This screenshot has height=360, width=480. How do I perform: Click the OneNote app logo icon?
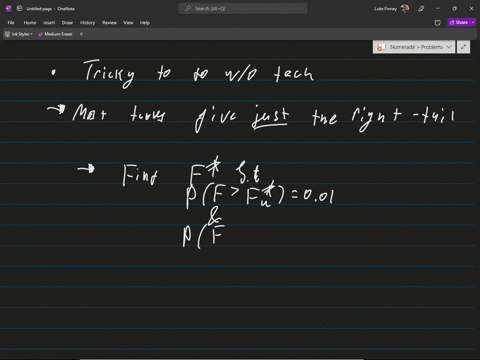pos(8,9)
